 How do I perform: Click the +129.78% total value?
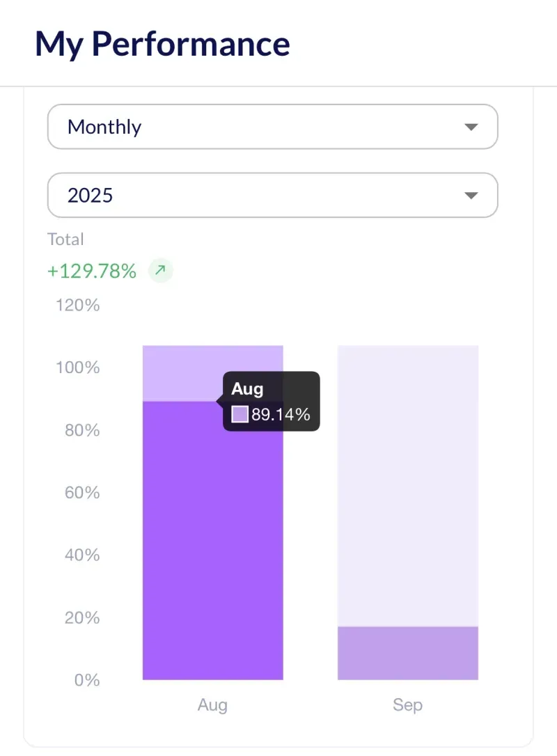click(x=92, y=271)
